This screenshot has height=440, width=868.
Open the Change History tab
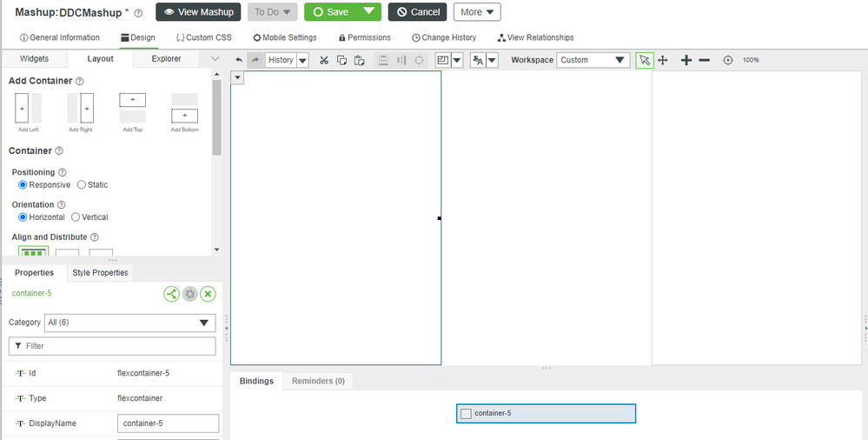coord(444,37)
